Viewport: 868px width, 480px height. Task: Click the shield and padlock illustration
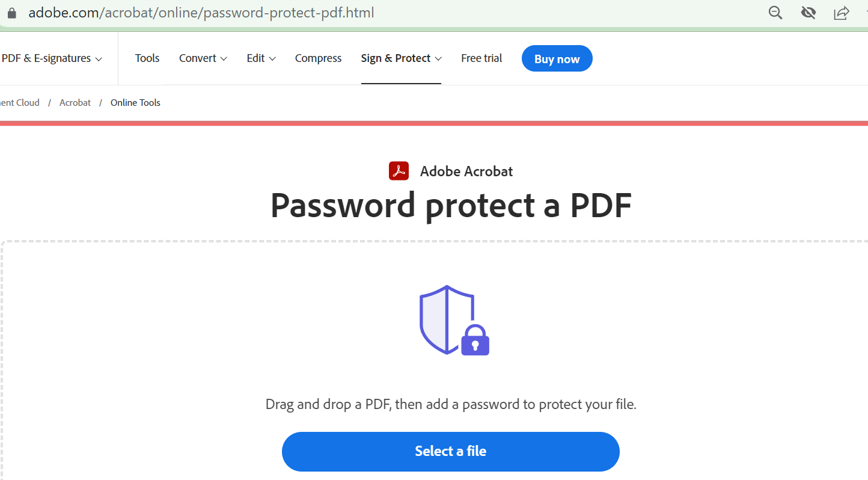454,320
